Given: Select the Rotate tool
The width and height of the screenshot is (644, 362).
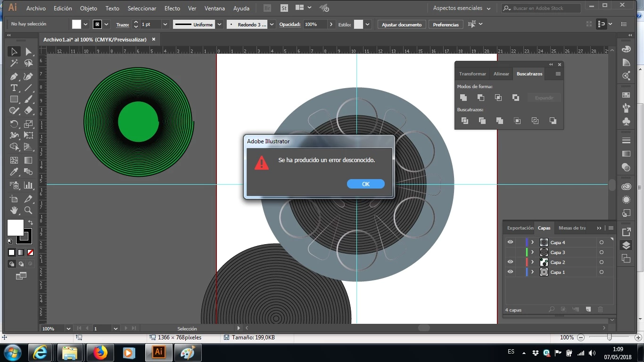Looking at the screenshot, I should tap(14, 124).
